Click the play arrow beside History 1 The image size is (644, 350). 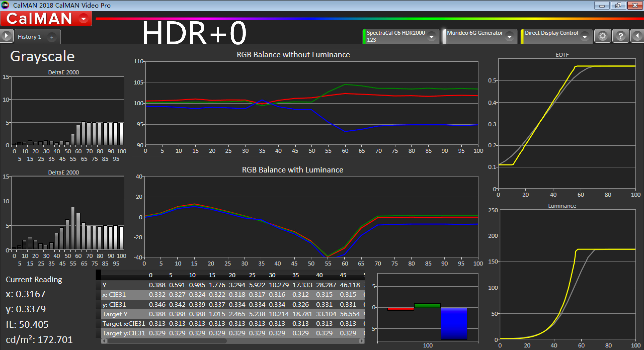point(7,36)
